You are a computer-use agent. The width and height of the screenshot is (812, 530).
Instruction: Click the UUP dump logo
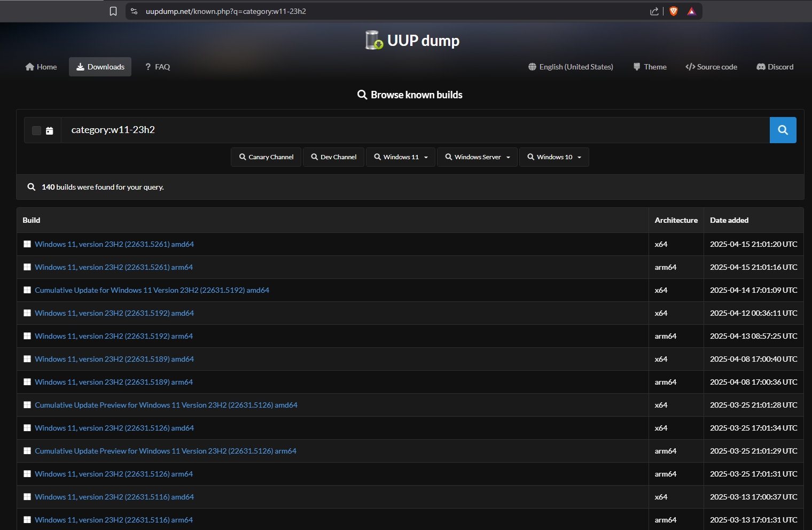coord(412,41)
